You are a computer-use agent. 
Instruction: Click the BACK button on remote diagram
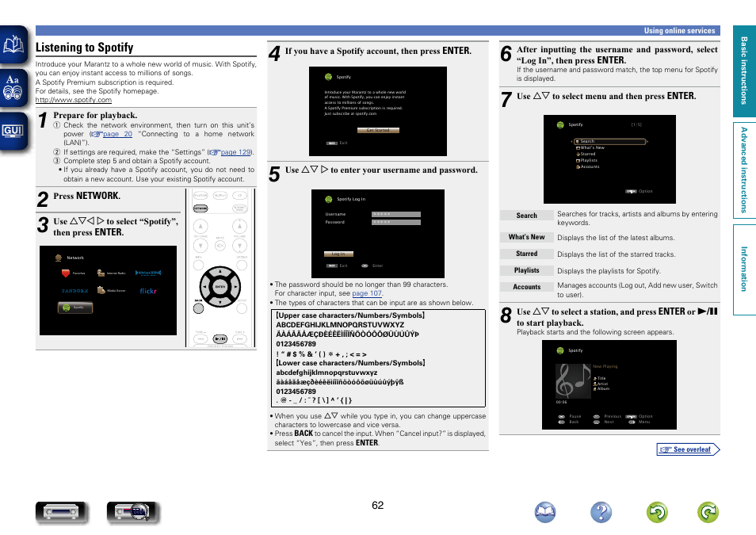198,308
